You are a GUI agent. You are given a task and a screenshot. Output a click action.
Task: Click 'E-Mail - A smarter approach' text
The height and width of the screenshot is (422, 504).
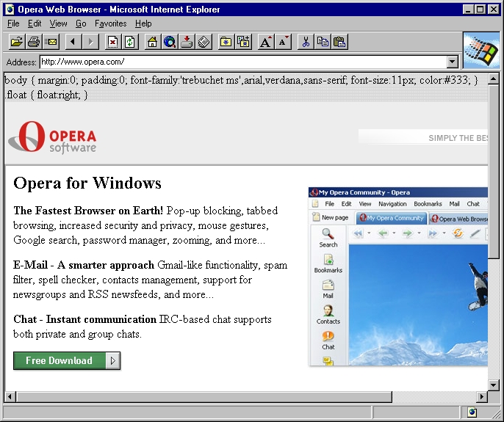pyautogui.click(x=84, y=265)
